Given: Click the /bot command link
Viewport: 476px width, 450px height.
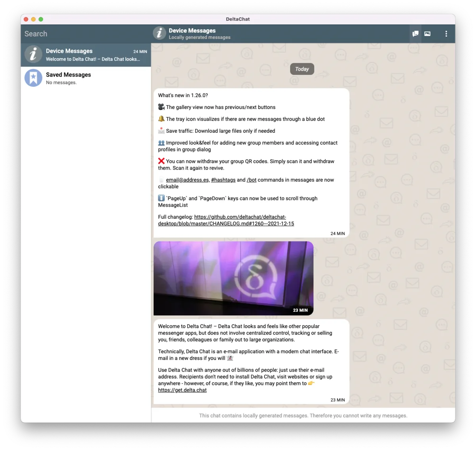Looking at the screenshot, I should click(x=251, y=180).
